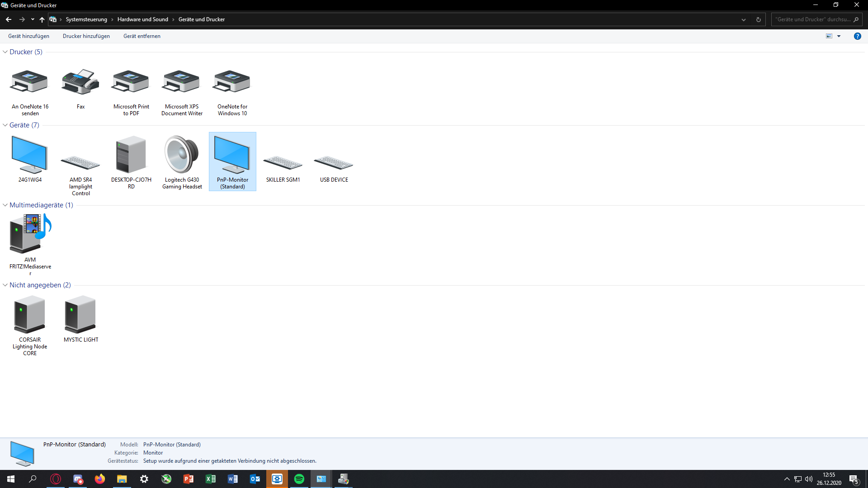
Task: Click Drucker hinzufügen button
Action: pos(86,36)
